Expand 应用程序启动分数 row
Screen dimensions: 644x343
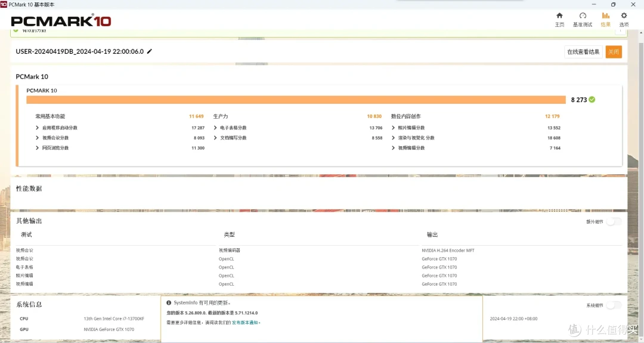point(37,128)
